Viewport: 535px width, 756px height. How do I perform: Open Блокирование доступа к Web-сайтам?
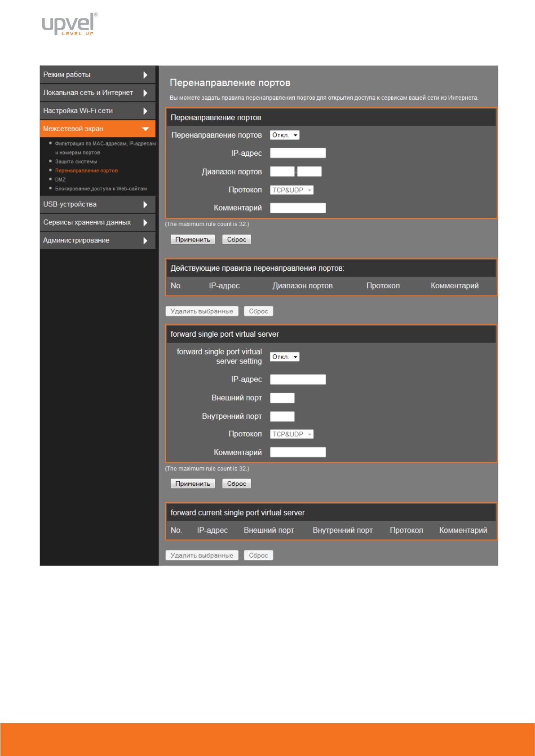pyautogui.click(x=101, y=189)
